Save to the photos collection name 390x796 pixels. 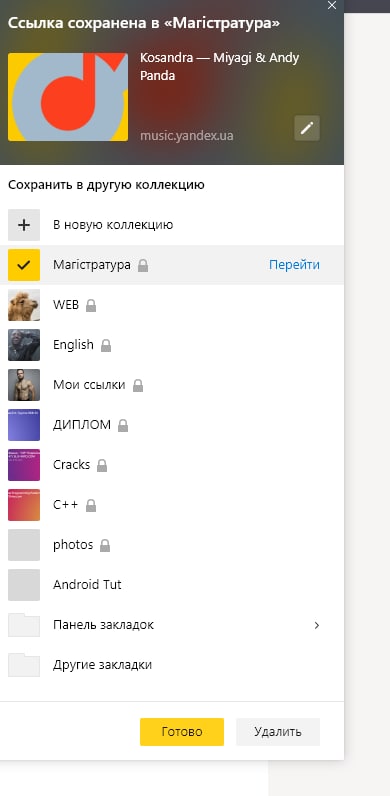[x=73, y=545]
